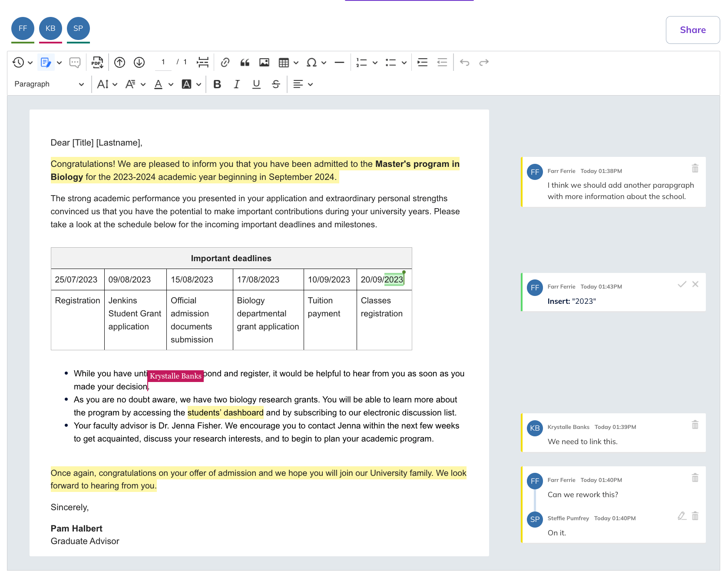The width and height of the screenshot is (728, 578).
Task: Click the Export to PDF icon
Action: [x=97, y=63]
